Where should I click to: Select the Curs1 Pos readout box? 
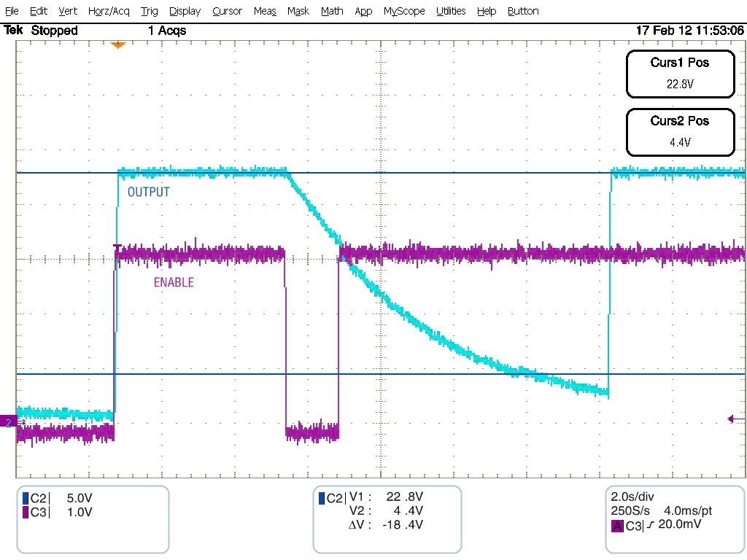[680, 74]
